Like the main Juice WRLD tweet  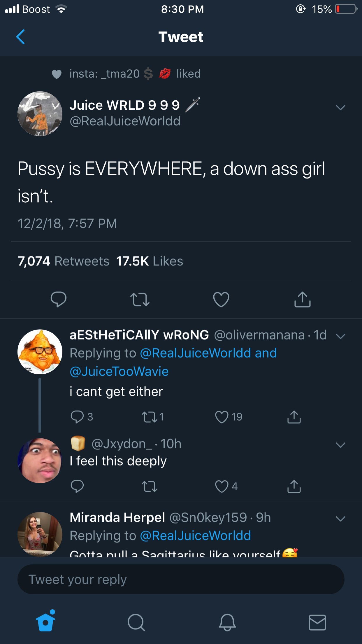coord(221,300)
